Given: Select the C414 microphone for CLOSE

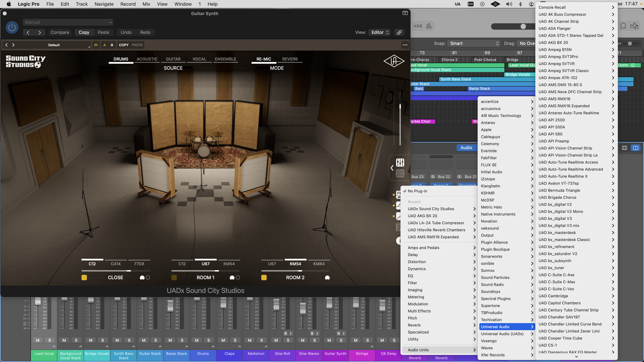Looking at the screenshot, I should tap(116, 264).
